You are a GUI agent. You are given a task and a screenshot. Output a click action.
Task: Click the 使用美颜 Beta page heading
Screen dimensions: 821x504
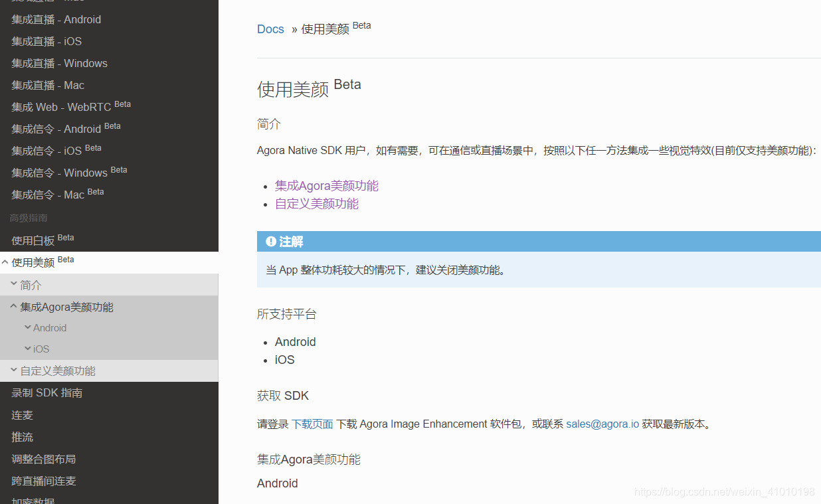tap(309, 88)
